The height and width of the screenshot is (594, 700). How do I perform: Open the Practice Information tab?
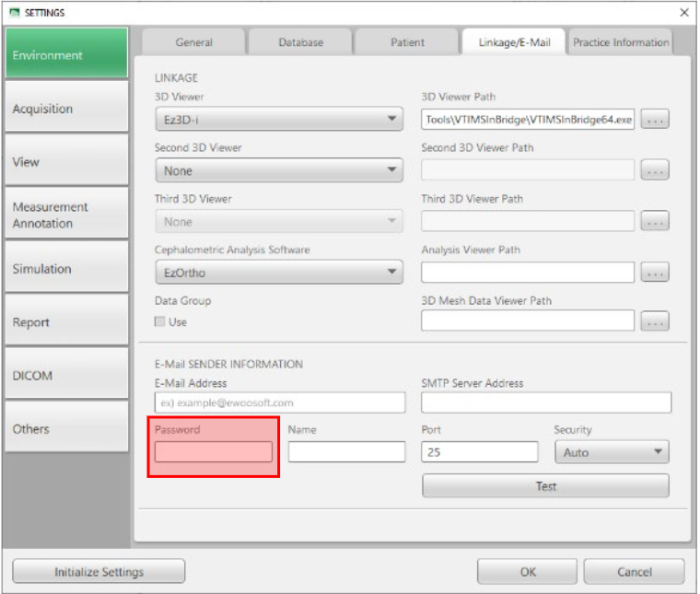(x=620, y=42)
